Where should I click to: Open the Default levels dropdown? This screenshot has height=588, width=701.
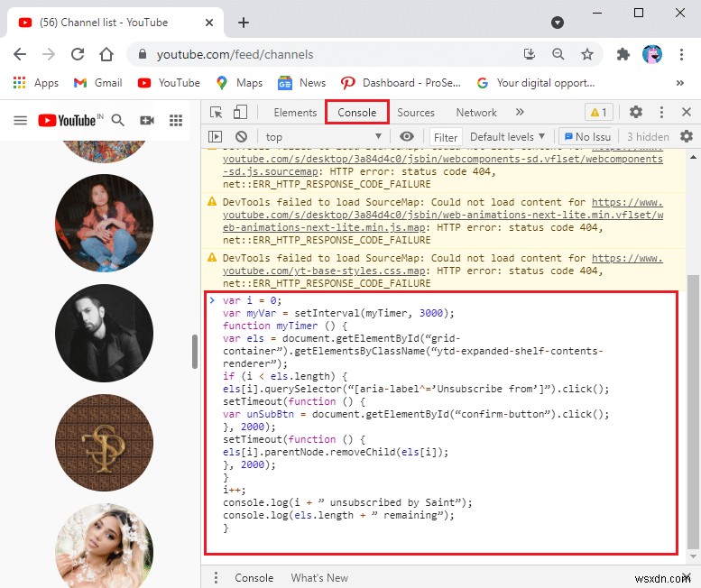pyautogui.click(x=507, y=137)
